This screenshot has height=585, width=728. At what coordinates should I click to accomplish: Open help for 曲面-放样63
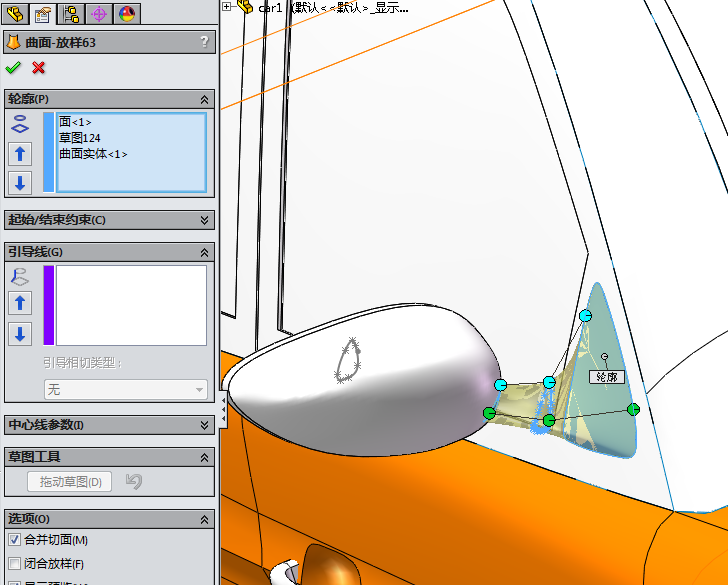(204, 42)
